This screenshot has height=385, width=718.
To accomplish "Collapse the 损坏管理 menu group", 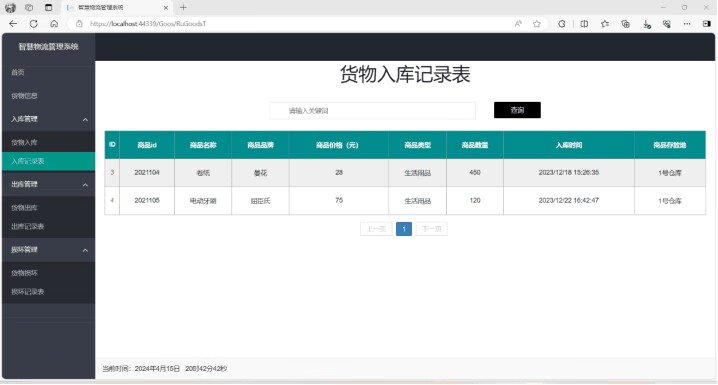I will (x=49, y=250).
